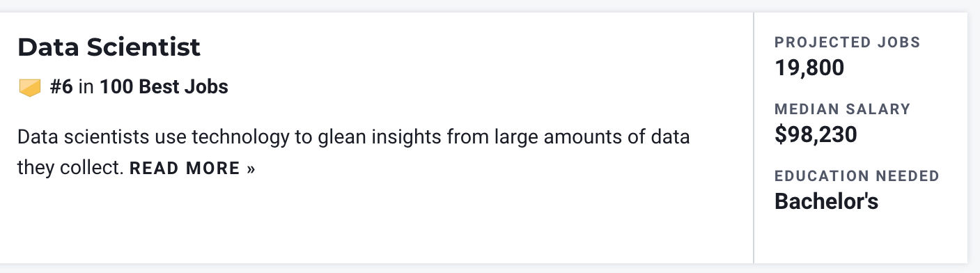This screenshot has height=273, width=980.
Task: Click the yellow ranking badge icon
Action: click(30, 88)
